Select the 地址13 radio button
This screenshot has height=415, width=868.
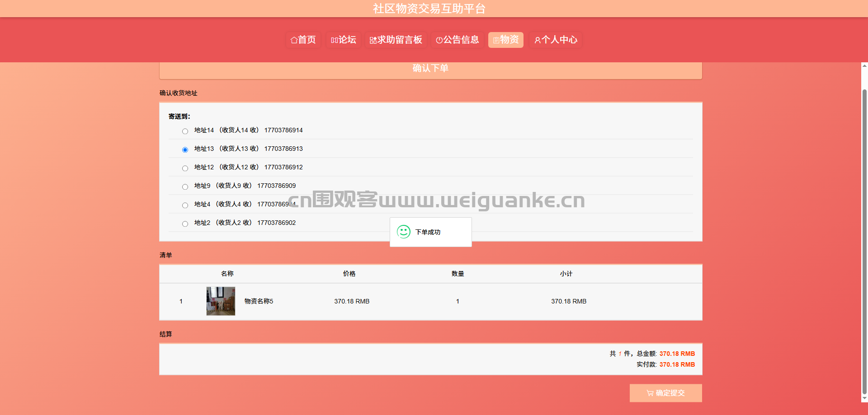click(185, 150)
